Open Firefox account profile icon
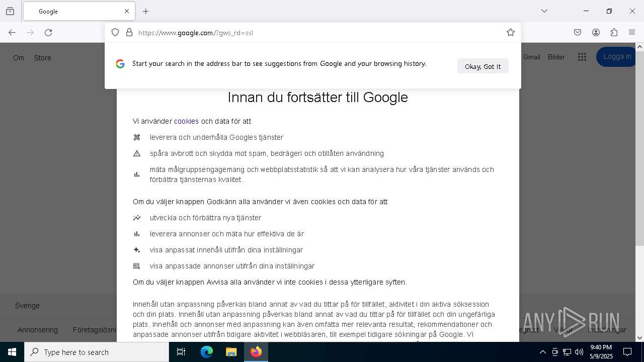This screenshot has width=644, height=362. 596,33
